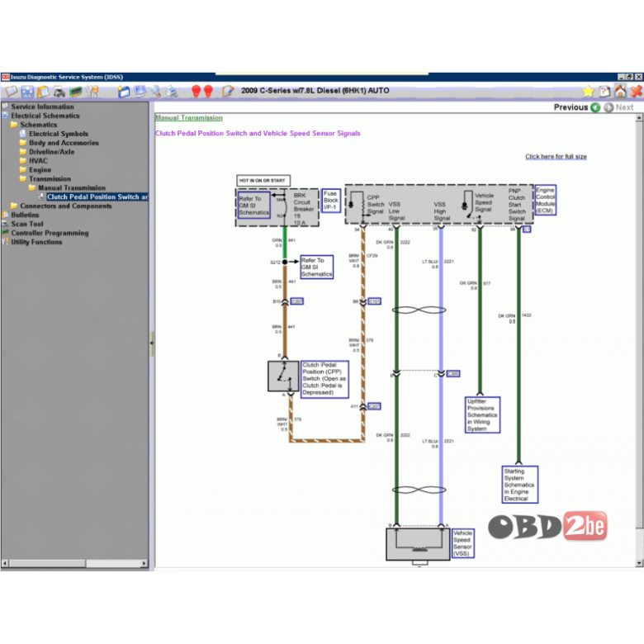Image resolution: width=644 pixels, height=644 pixels.
Task: Click the right red light bulb icon
Action: point(208,91)
